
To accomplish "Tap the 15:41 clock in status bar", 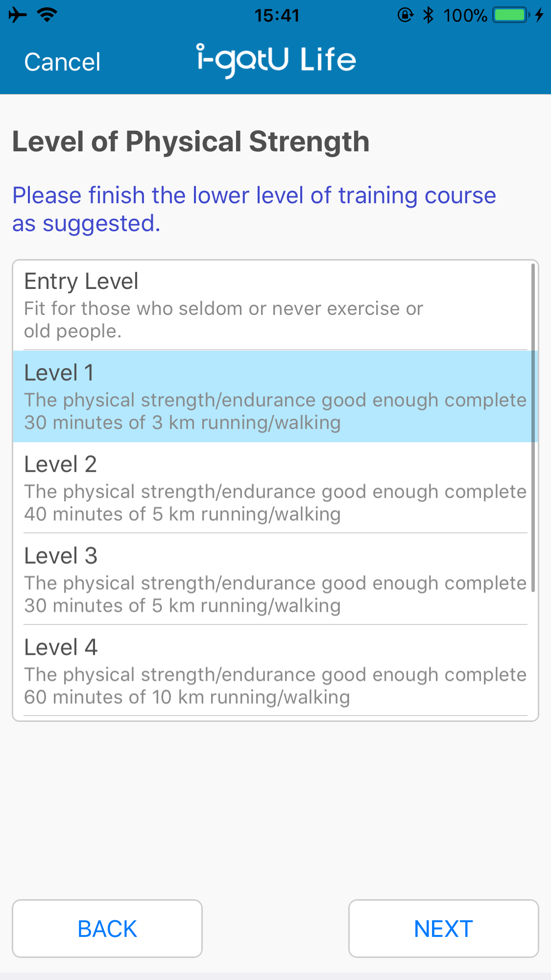I will coord(277,16).
